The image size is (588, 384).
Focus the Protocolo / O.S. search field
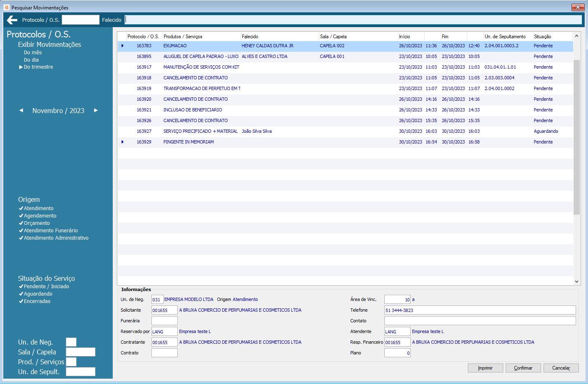point(81,20)
